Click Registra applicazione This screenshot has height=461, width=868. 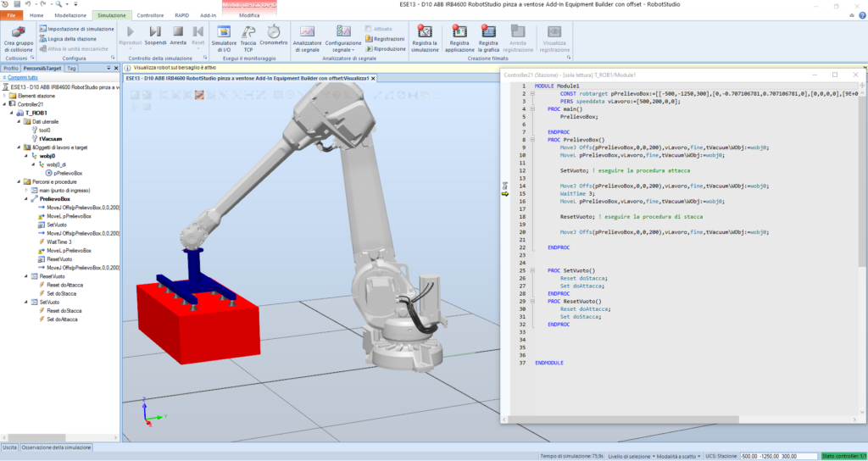[459, 38]
